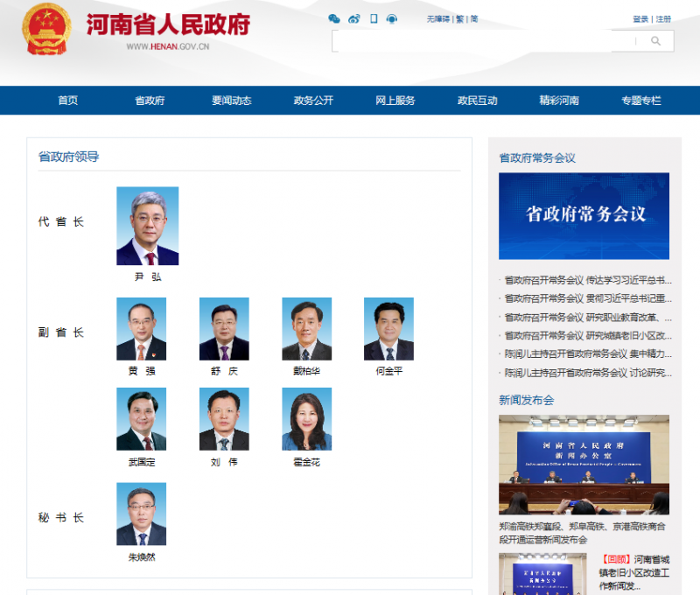Viewport: 700px width, 595px height.
Task: Select 政务公开 in the navigation bar
Action: [313, 101]
